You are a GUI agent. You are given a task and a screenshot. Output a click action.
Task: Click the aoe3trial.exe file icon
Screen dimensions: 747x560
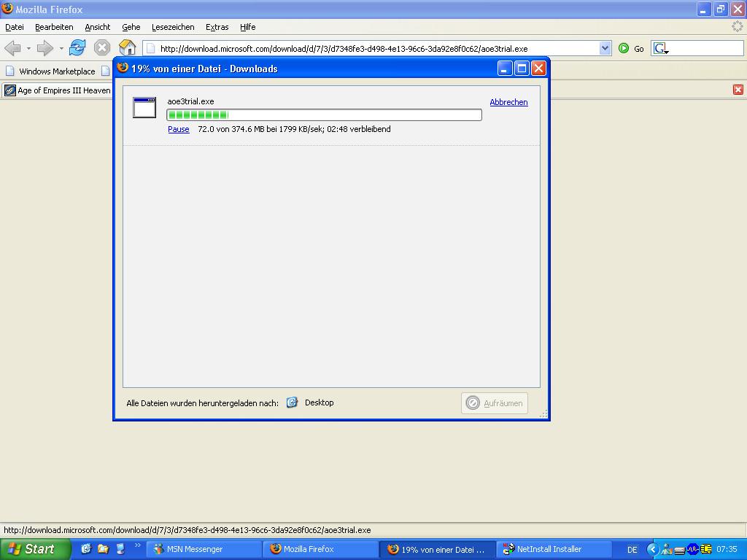click(144, 107)
